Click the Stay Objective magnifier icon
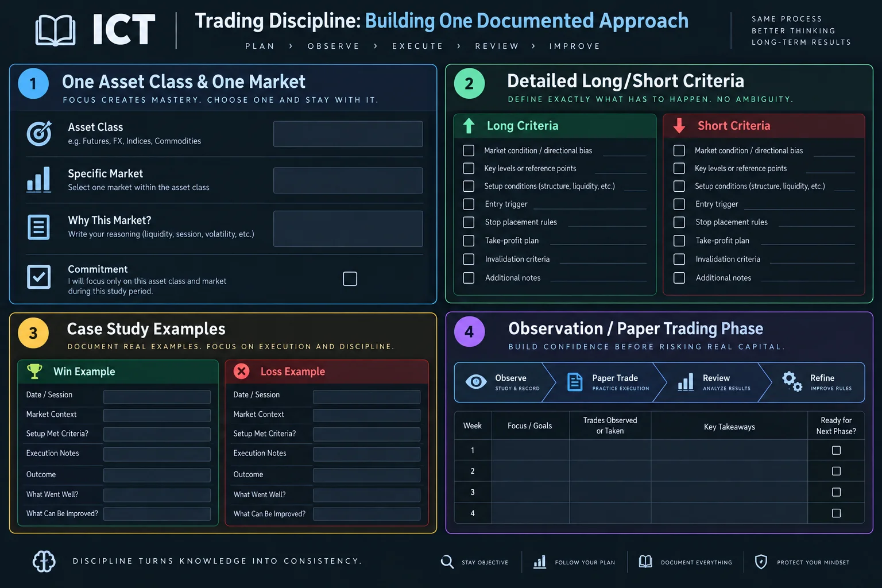The height and width of the screenshot is (588, 882). click(447, 562)
